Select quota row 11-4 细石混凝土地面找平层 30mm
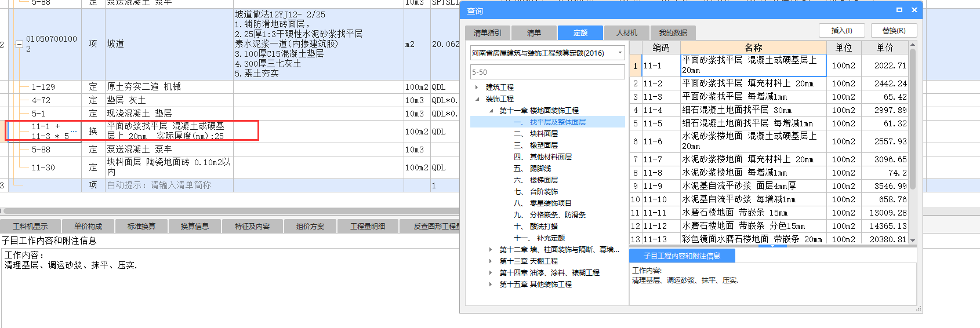 click(x=769, y=110)
